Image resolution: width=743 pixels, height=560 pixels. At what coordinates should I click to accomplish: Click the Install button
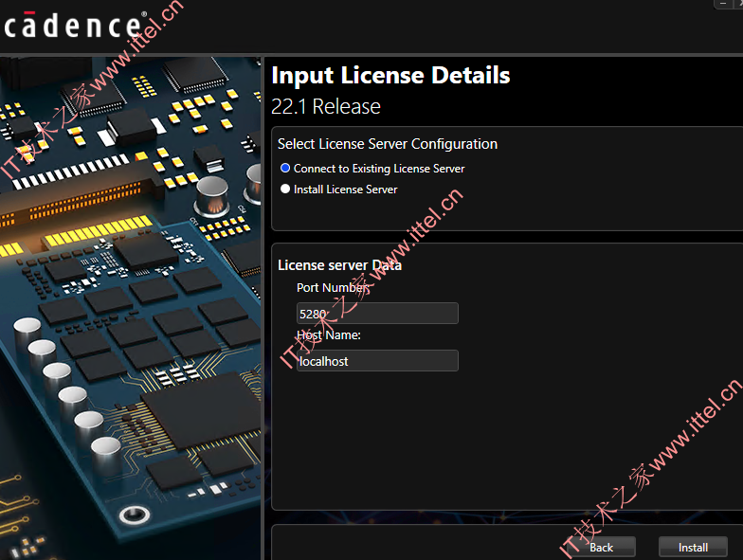click(x=693, y=548)
